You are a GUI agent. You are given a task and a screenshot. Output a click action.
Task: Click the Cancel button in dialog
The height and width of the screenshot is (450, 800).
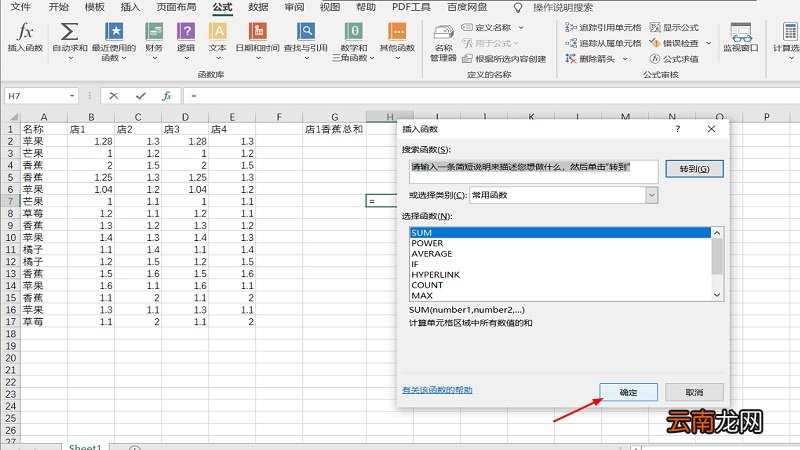coord(694,392)
